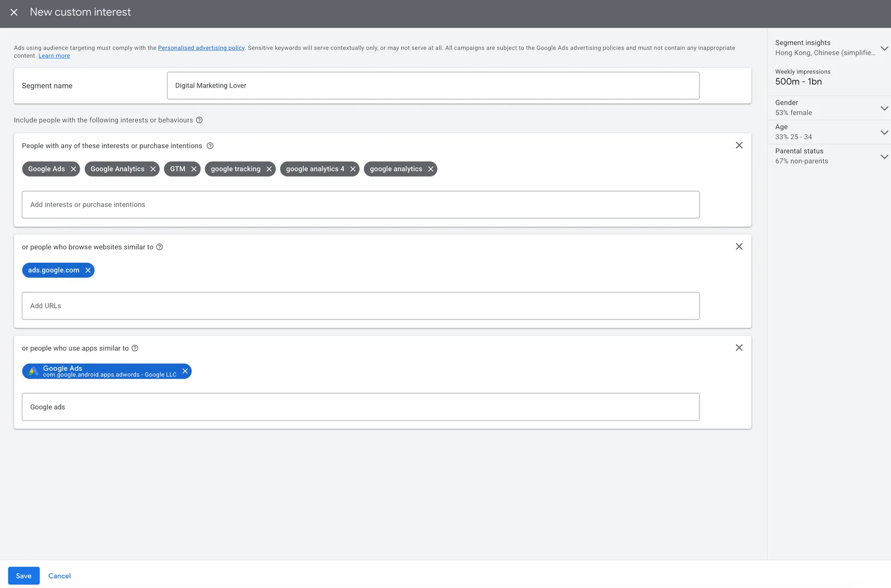Delete the use apps similar section

pyautogui.click(x=739, y=348)
